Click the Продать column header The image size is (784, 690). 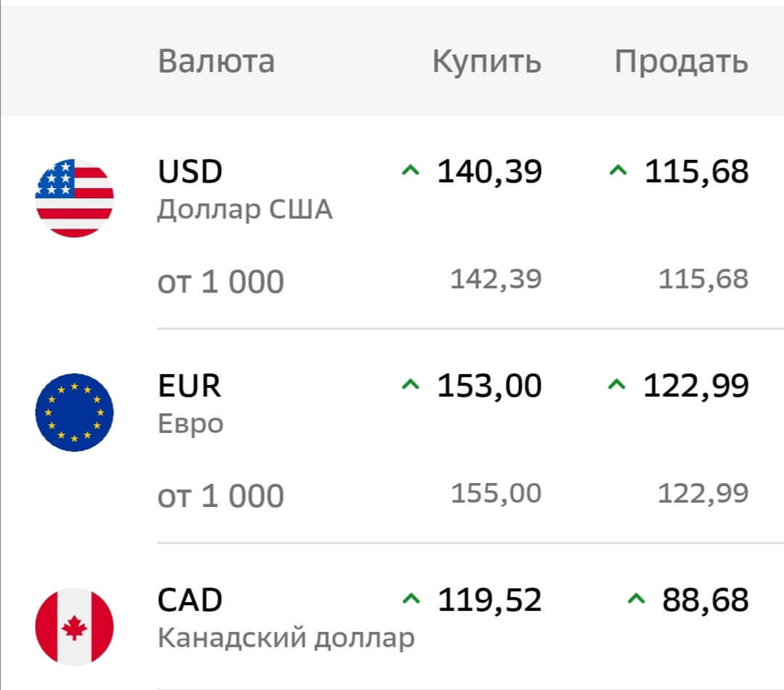click(680, 61)
